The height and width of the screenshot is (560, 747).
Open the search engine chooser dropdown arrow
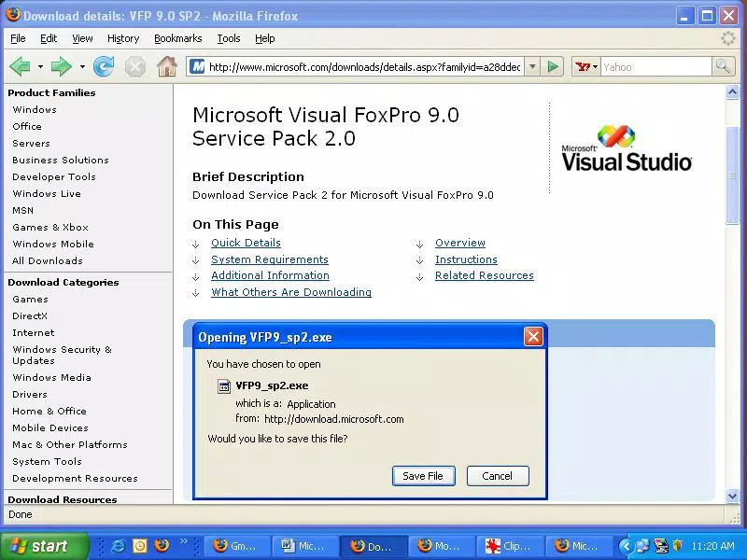tap(595, 67)
